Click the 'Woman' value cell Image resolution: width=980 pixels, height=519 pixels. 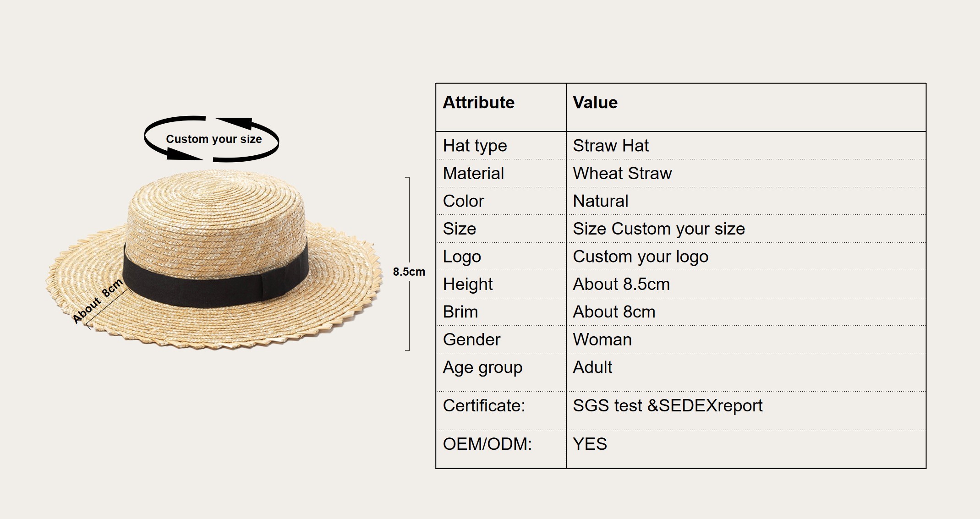tap(746, 339)
